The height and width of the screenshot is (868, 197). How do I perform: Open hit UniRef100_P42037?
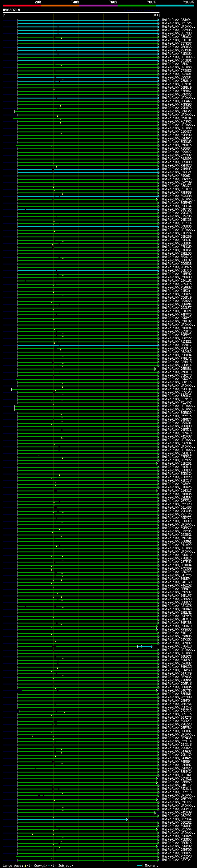[x=177, y=437]
